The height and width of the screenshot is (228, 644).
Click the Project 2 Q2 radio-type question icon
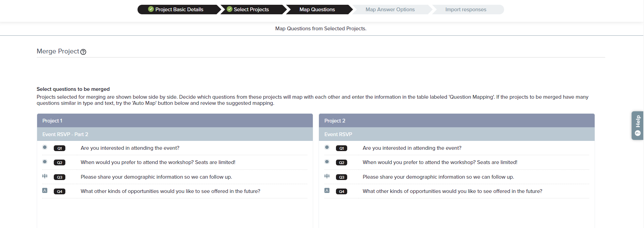click(327, 162)
